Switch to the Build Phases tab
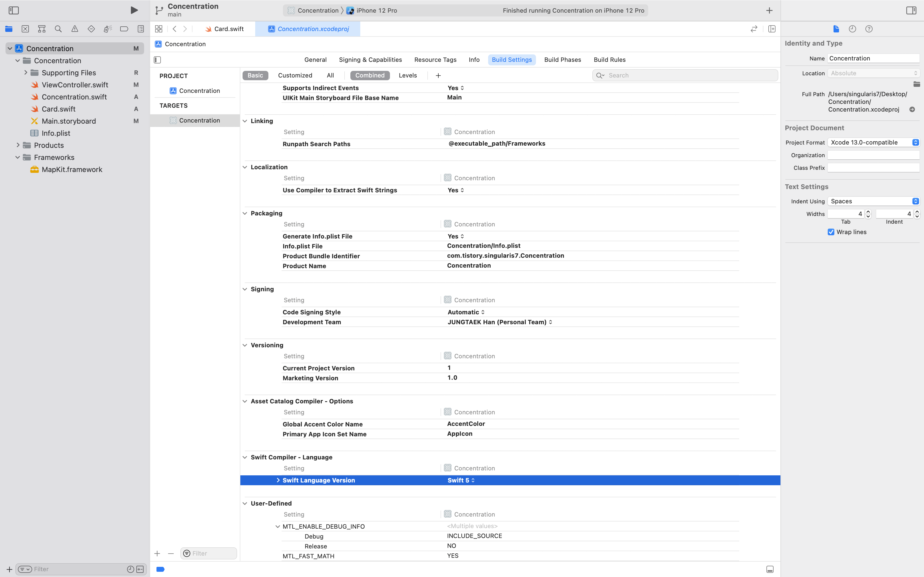 tap(562, 60)
